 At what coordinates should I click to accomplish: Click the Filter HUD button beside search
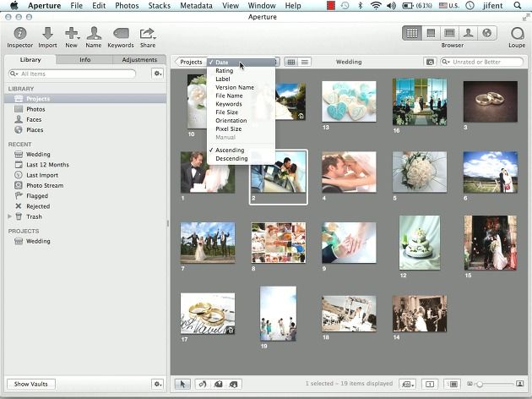pos(430,62)
